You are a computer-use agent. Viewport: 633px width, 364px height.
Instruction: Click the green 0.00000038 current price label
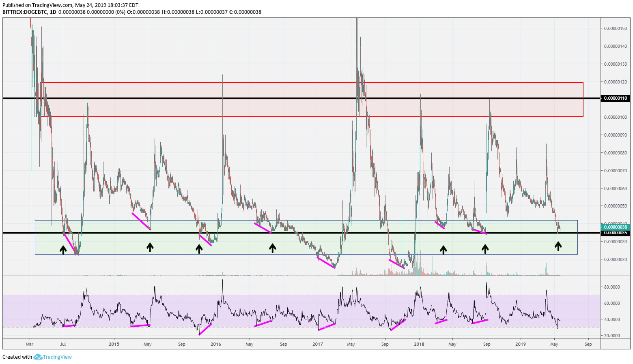point(616,227)
